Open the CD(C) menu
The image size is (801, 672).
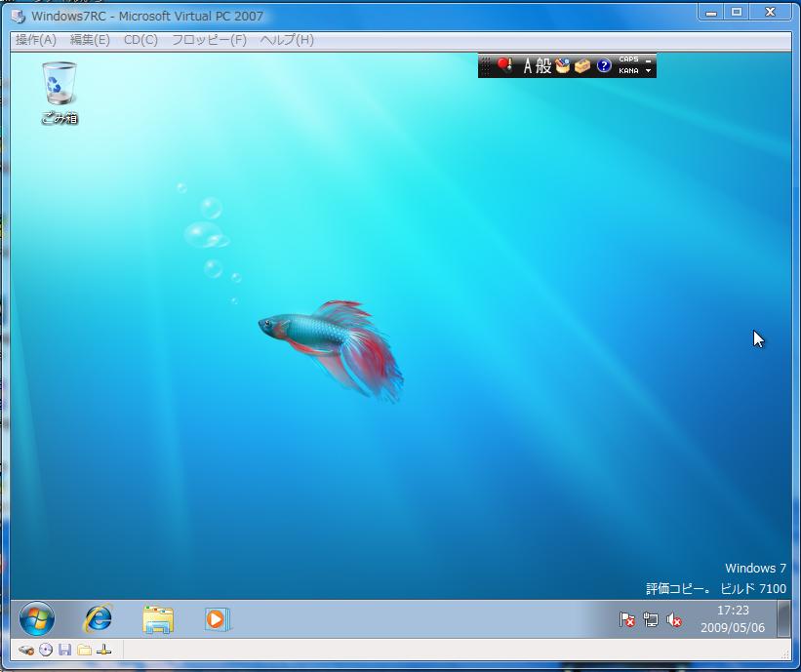(140, 40)
